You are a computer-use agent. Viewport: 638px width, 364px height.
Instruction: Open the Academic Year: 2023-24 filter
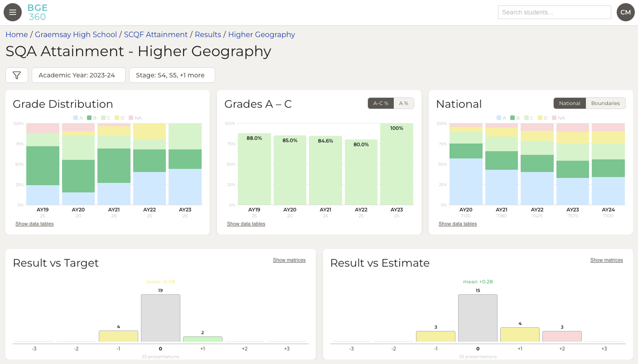click(78, 75)
